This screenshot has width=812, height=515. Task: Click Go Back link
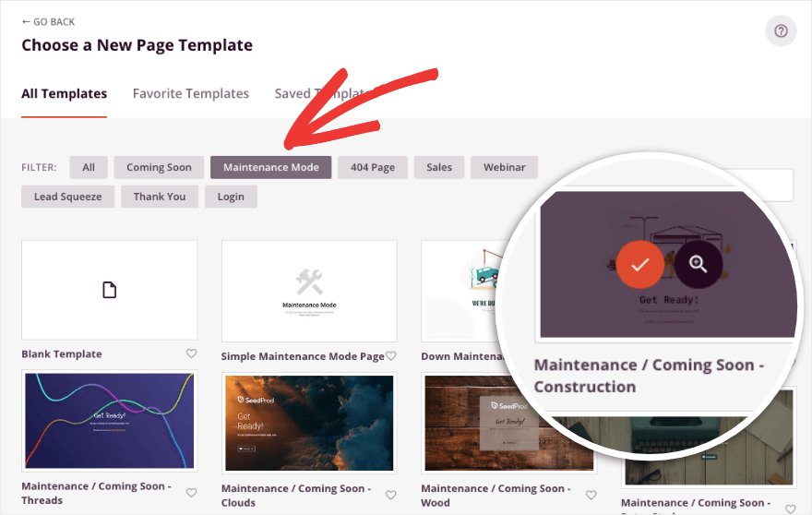pyautogui.click(x=48, y=22)
